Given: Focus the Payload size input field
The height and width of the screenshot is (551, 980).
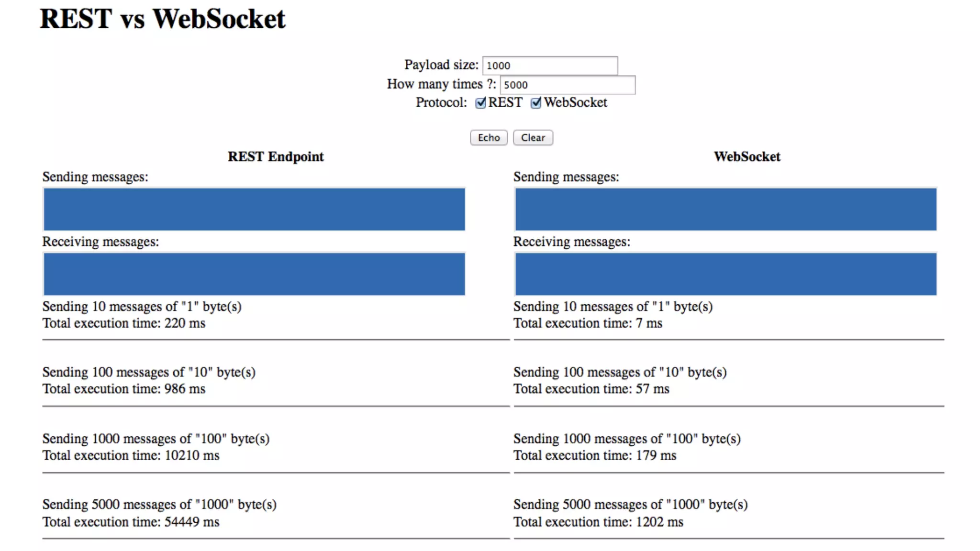Looking at the screenshot, I should click(x=550, y=66).
